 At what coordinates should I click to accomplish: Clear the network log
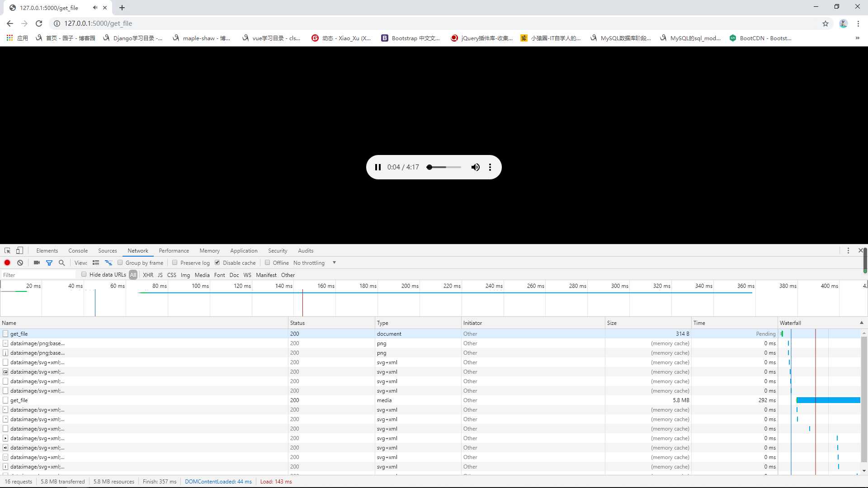tap(20, 263)
